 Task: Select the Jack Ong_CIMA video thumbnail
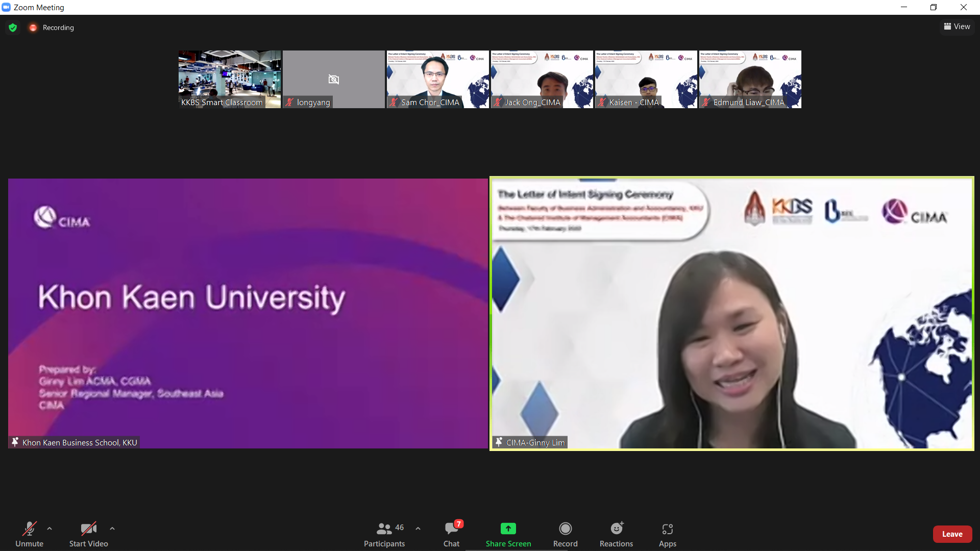pos(542,79)
